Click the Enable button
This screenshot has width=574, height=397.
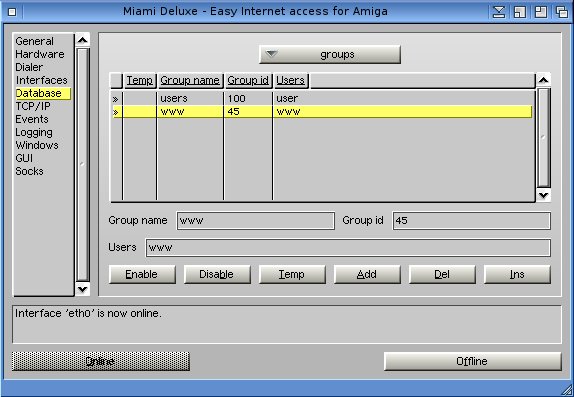coord(142,275)
